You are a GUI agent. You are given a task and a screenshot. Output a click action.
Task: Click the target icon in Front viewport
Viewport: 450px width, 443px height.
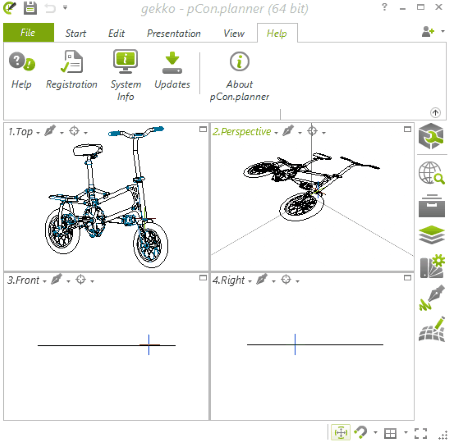coord(81,280)
